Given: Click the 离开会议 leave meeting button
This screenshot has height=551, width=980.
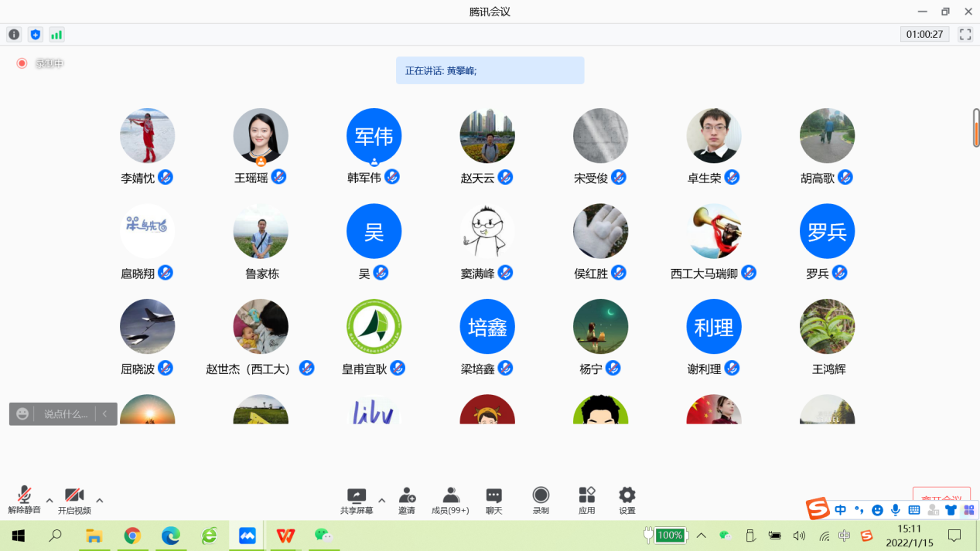Looking at the screenshot, I should 941,496.
